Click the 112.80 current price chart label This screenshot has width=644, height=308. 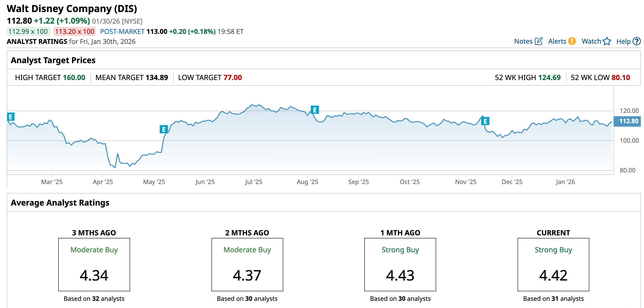(x=628, y=121)
